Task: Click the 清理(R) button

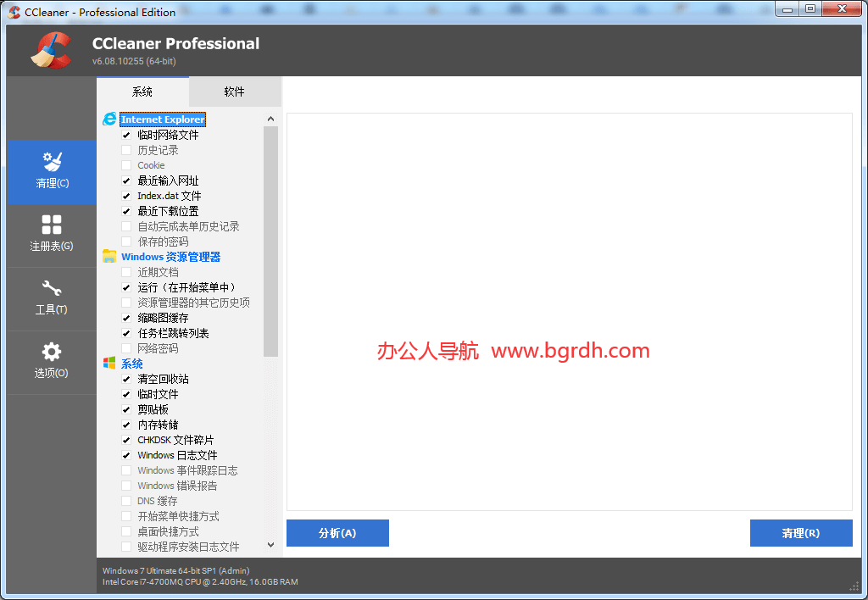Action: pos(800,533)
